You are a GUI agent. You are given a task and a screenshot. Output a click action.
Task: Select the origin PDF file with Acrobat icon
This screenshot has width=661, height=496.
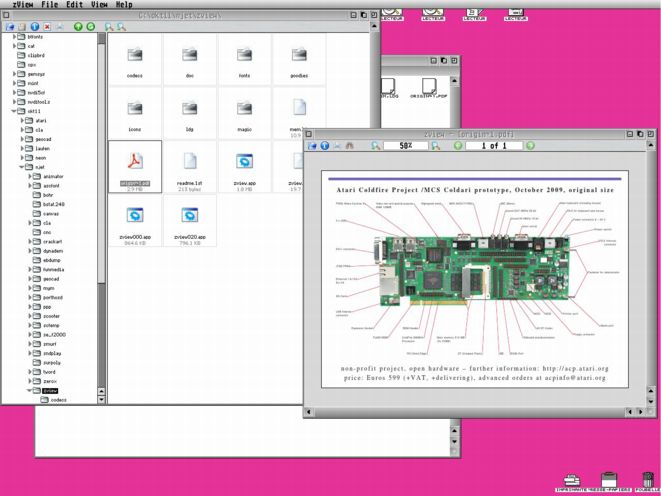pos(135,167)
